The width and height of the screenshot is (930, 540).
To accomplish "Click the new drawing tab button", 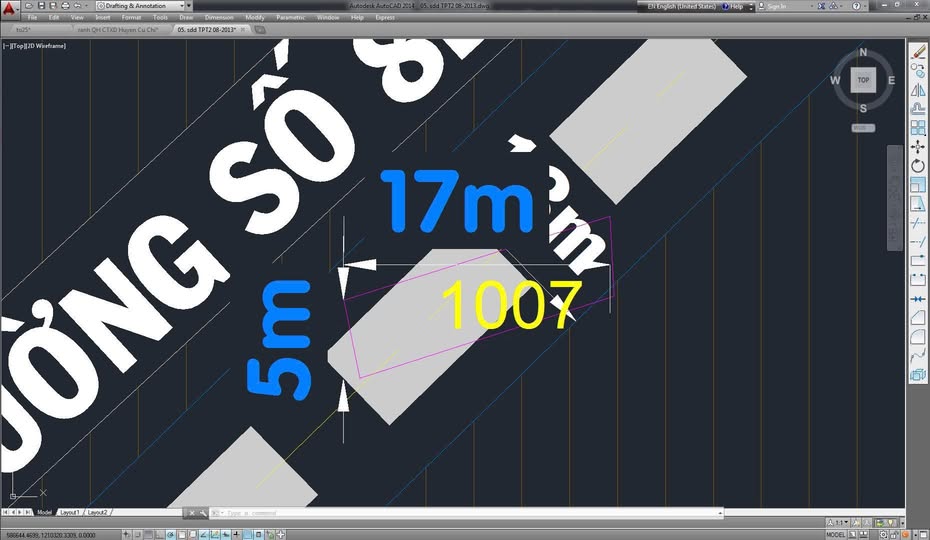I will (260, 30).
